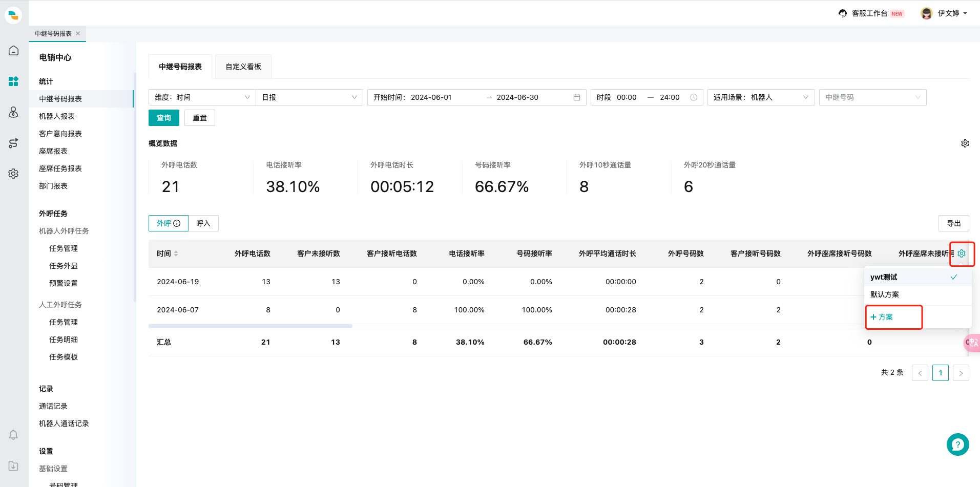Open notifications bell icon

(x=13, y=435)
